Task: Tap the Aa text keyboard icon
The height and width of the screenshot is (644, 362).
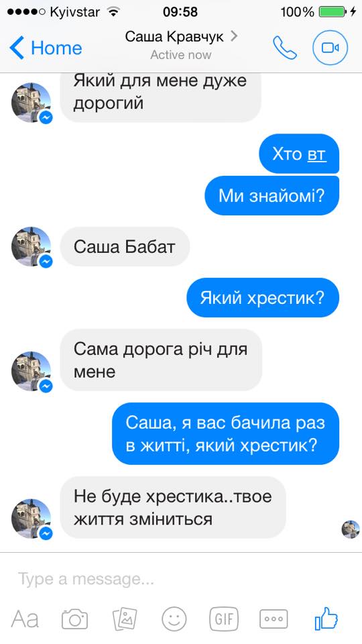Action: [25, 619]
